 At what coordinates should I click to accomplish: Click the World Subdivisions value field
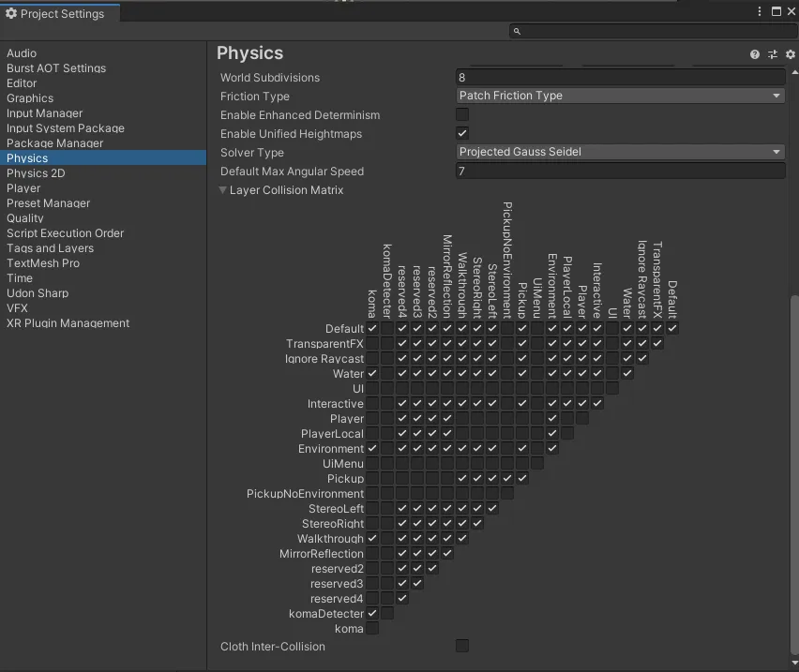tap(620, 78)
